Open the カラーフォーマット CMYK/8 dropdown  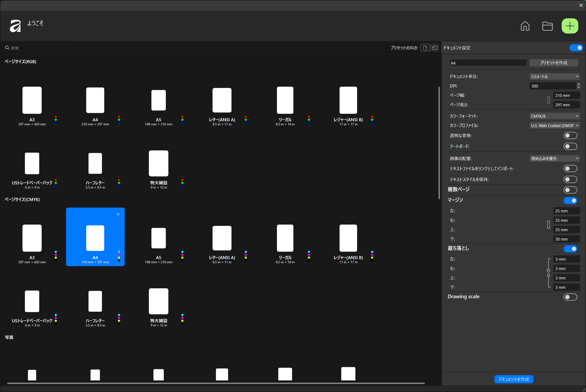[554, 116]
